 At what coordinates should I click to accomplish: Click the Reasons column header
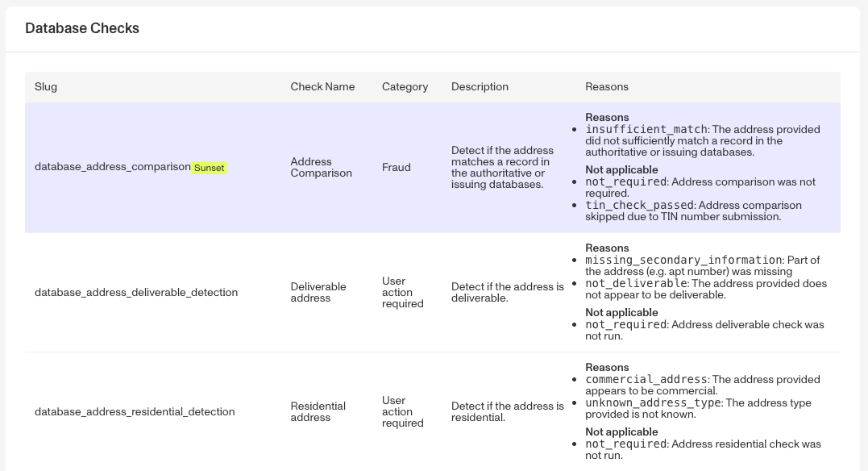click(x=607, y=87)
